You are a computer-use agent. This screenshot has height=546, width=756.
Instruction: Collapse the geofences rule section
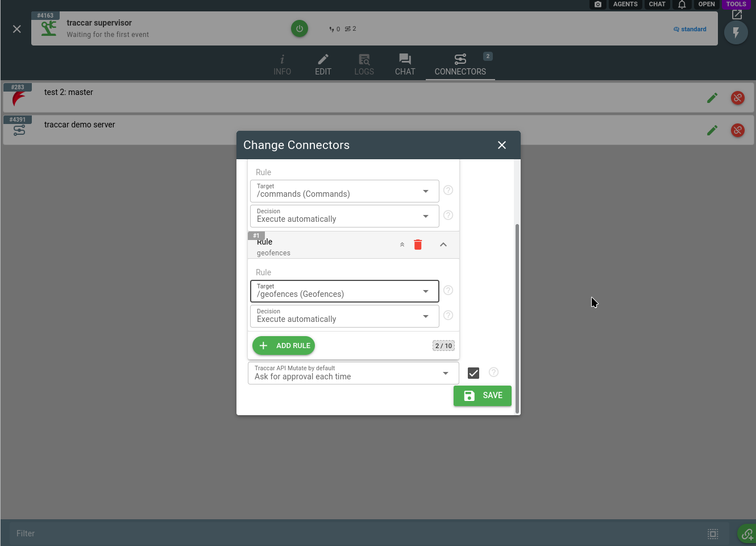coord(443,245)
